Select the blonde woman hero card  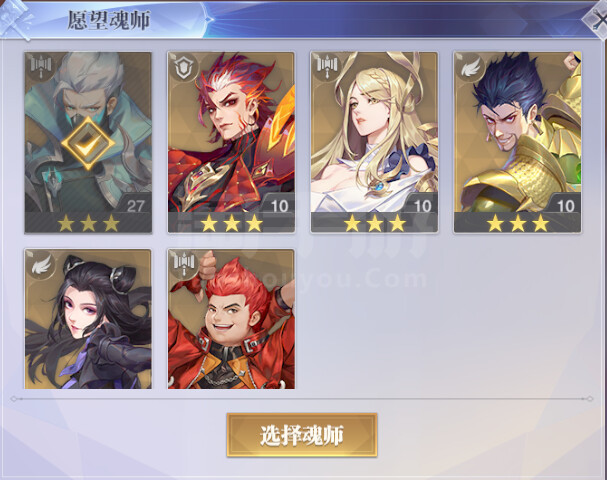pos(374,142)
